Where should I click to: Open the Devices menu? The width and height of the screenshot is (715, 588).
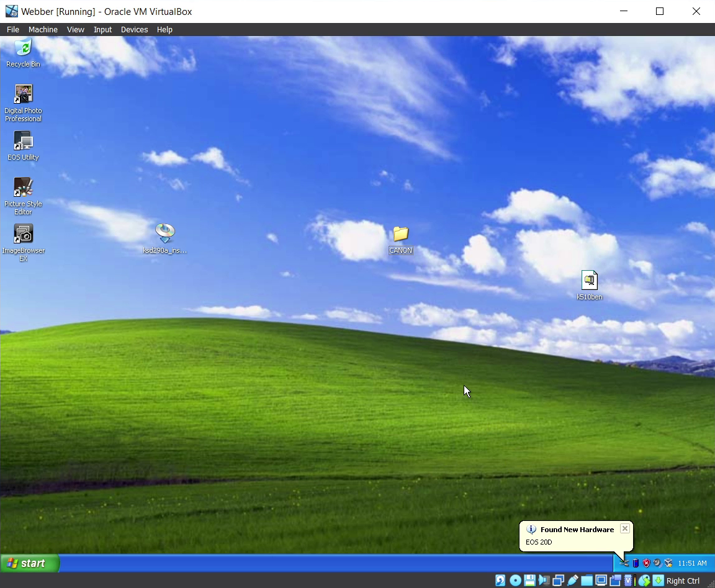click(134, 29)
